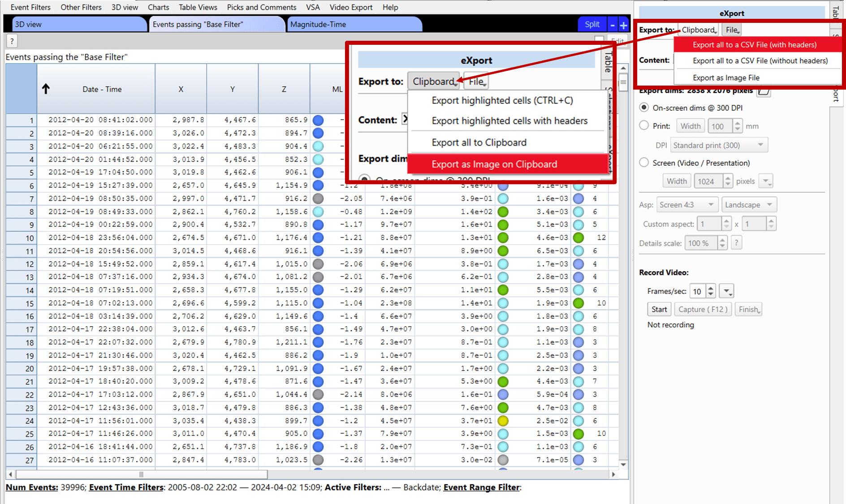Open the DPI Standard print (300) dropdown

(x=718, y=145)
